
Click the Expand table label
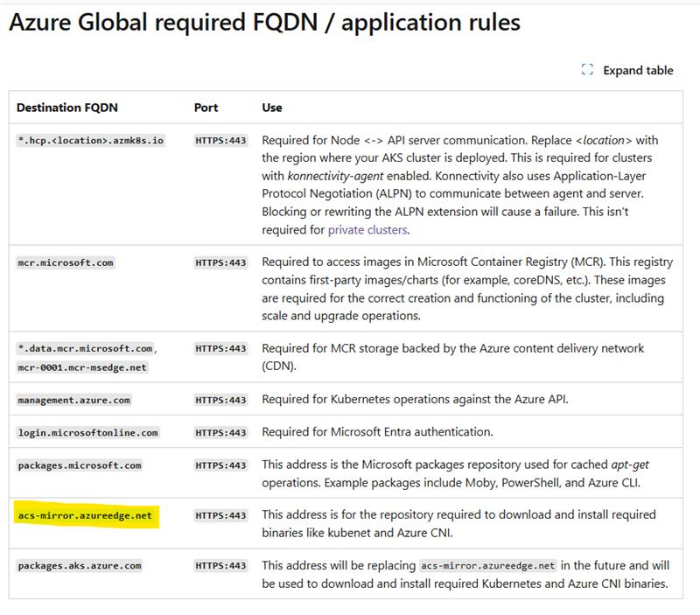(x=638, y=70)
